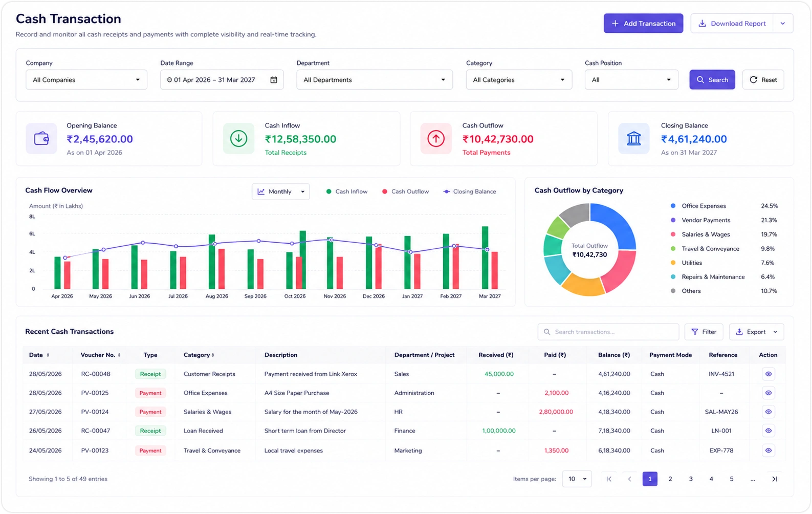Click the Add Transaction button
Image resolution: width=812 pixels, height=514 pixels.
coord(643,24)
